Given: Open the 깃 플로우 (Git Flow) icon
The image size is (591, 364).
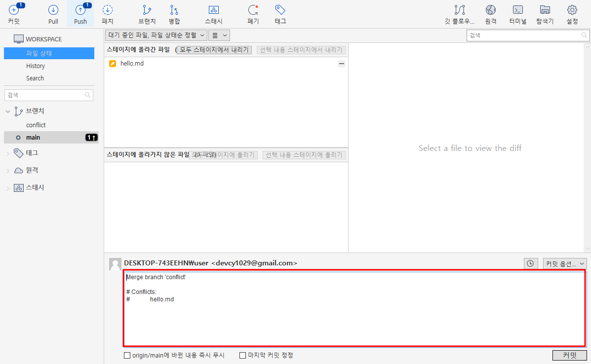Looking at the screenshot, I should point(460,10).
